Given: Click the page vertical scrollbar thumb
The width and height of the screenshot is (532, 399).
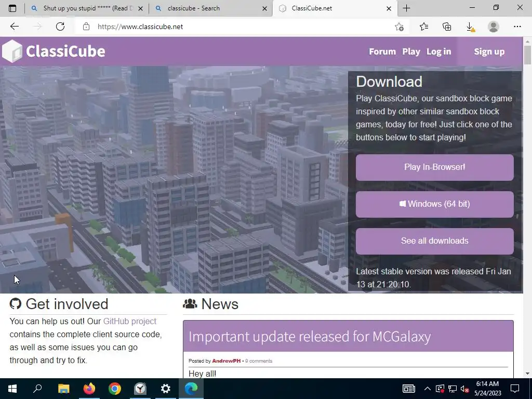Looking at the screenshot, I should (x=527, y=55).
